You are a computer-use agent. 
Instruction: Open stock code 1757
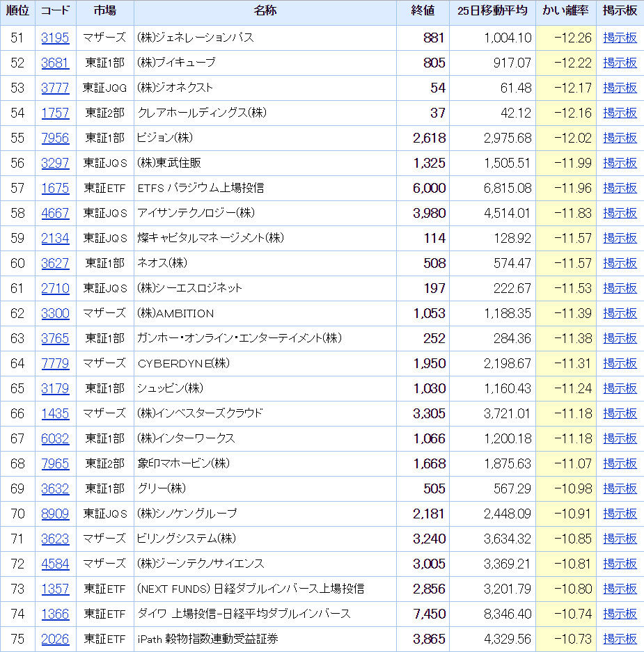[55, 113]
